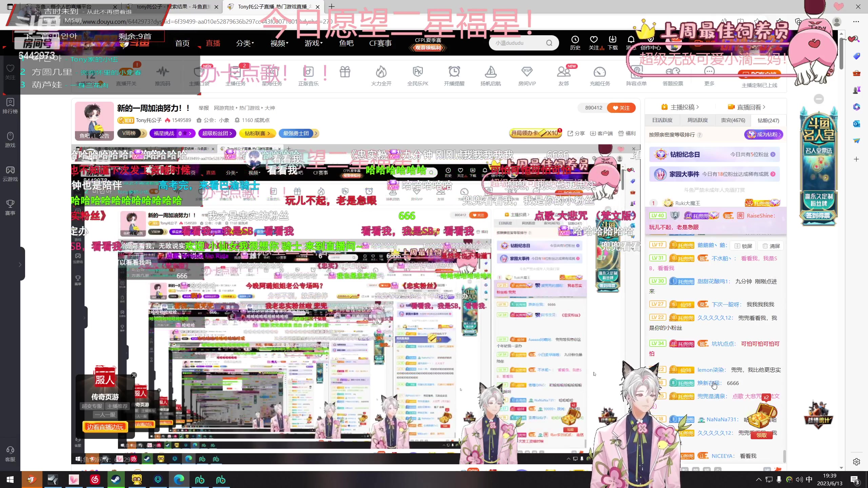Expand the 分类 category dropdown
The image size is (868, 488).
(245, 43)
